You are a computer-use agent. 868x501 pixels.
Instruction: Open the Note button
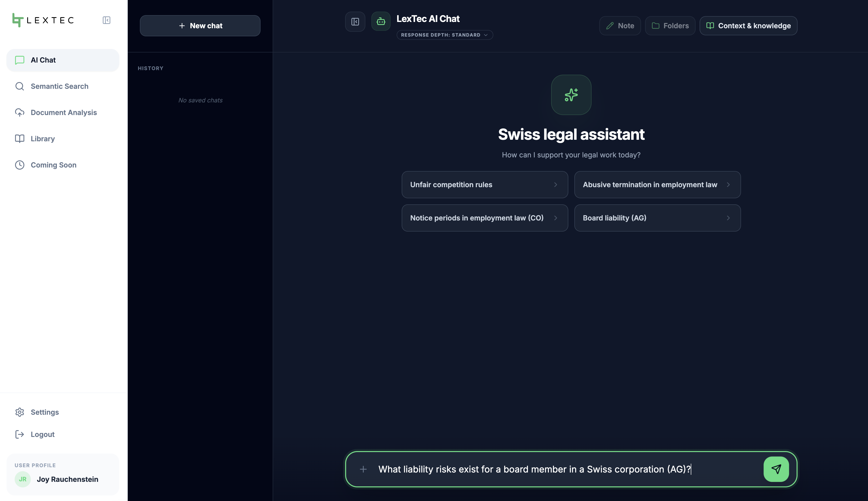(x=620, y=25)
